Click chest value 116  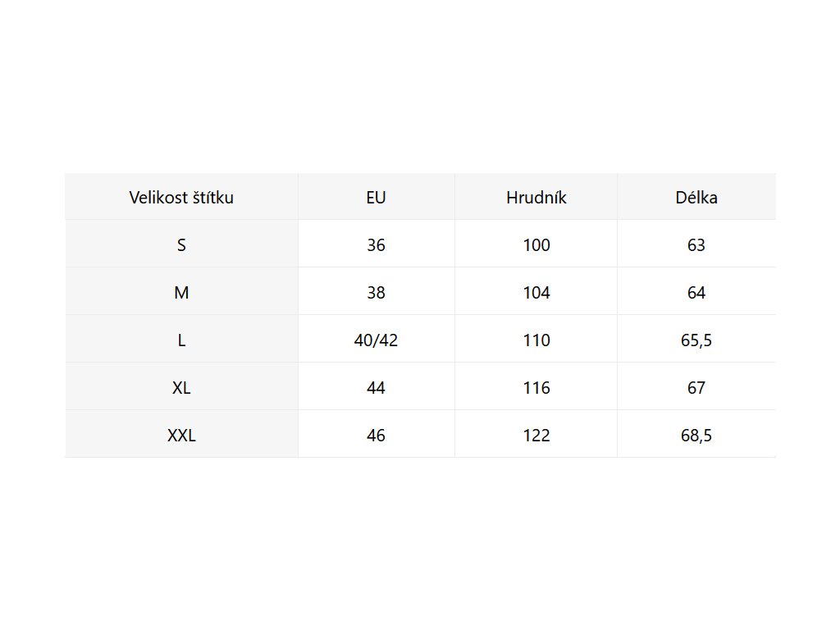pyautogui.click(x=536, y=388)
